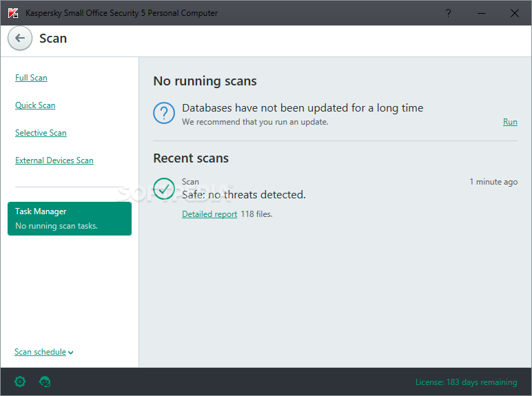Open support via the headset agent icon
Screen dimensions: 532x396
tap(45, 382)
